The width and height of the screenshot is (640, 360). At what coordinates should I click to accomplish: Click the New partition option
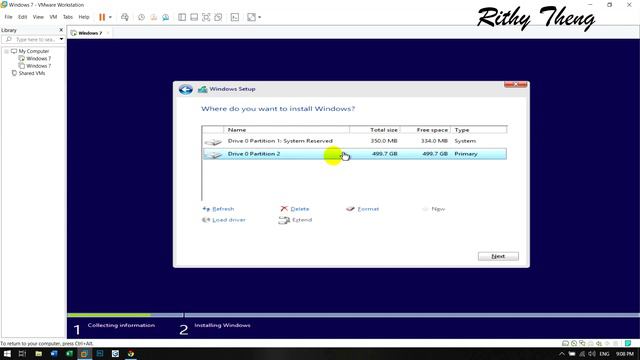click(438, 209)
